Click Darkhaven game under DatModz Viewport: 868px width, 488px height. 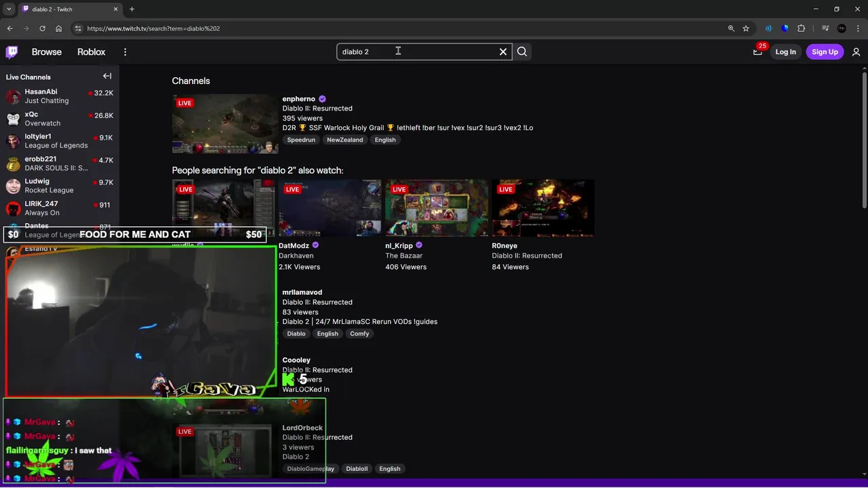[x=296, y=256]
